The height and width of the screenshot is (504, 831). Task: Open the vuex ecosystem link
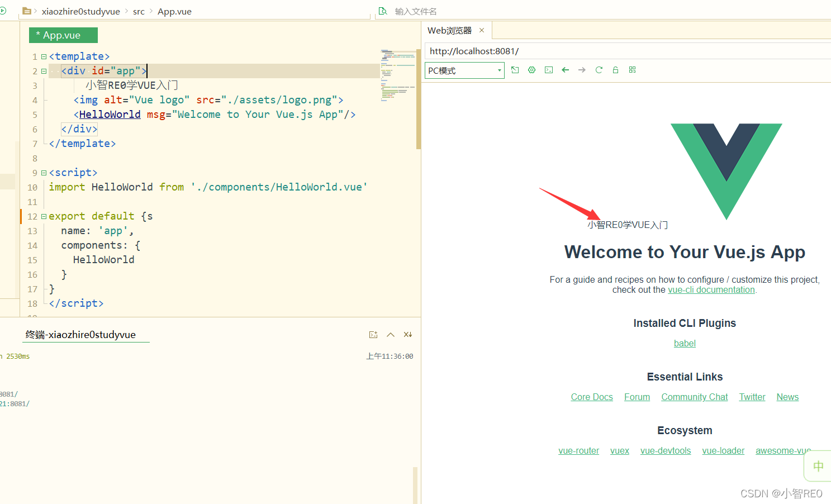(620, 450)
